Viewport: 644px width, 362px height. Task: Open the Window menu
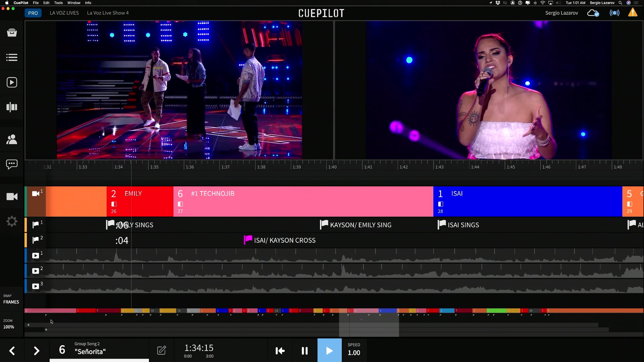click(74, 3)
